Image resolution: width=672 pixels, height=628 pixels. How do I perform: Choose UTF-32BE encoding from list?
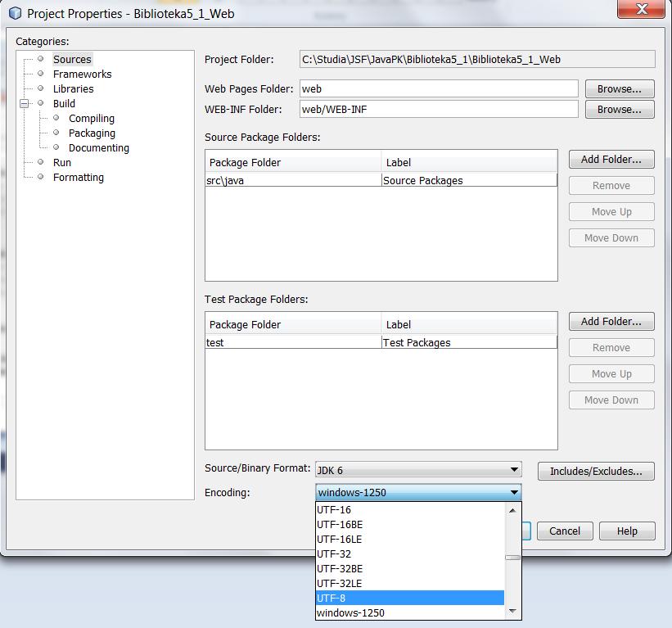click(x=410, y=569)
